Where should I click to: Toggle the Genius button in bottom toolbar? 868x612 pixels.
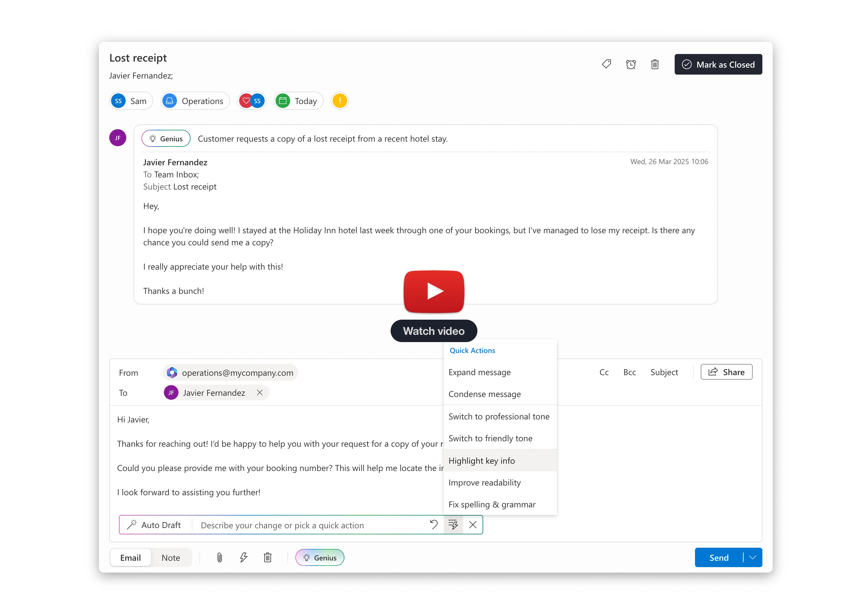coord(320,558)
